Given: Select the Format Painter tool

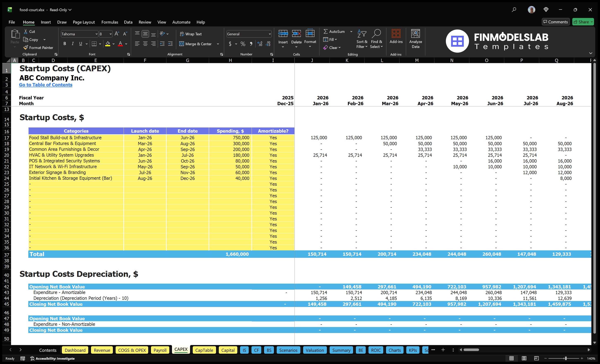Looking at the screenshot, I should (38, 48).
